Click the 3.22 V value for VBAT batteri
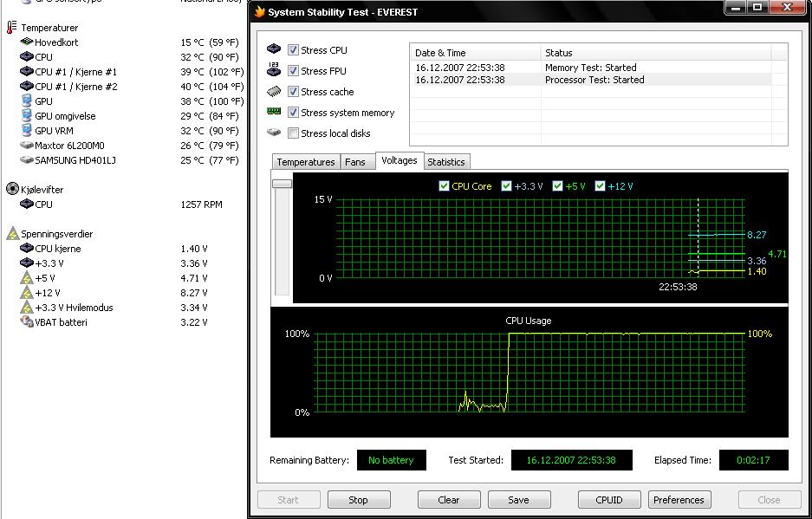 [x=193, y=322]
